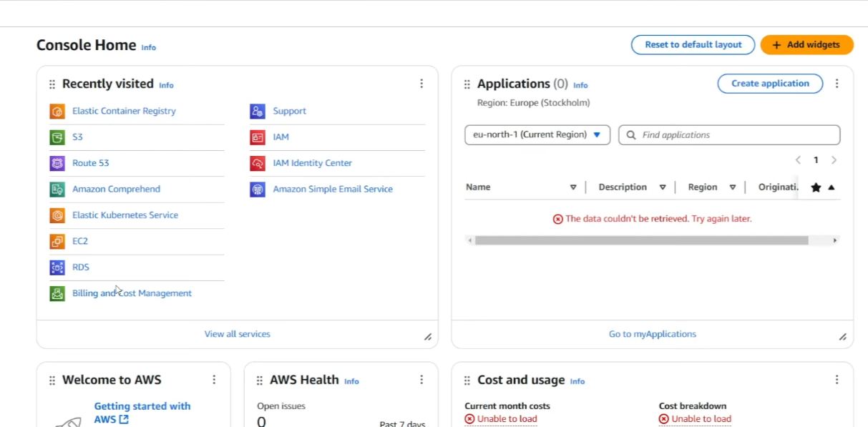Image resolution: width=868 pixels, height=427 pixels.
Task: Click the Add widgets button
Action: point(806,44)
